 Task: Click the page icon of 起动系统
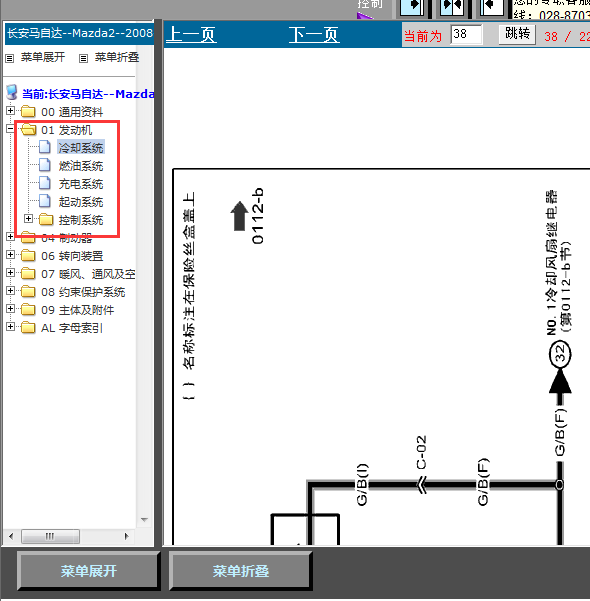pos(45,201)
